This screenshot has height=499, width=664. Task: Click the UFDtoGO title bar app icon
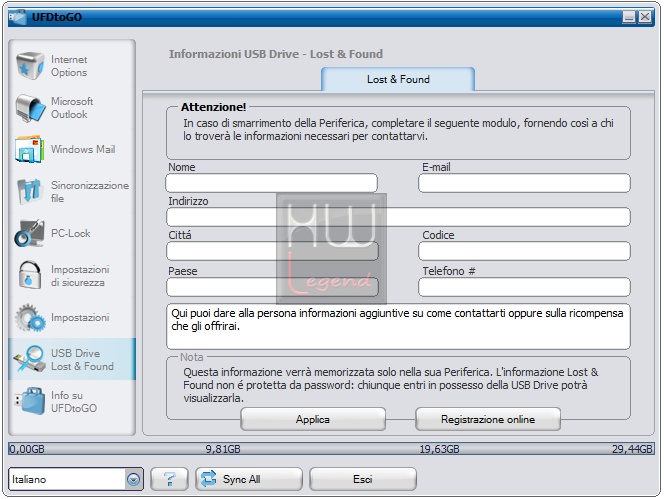[x=18, y=17]
